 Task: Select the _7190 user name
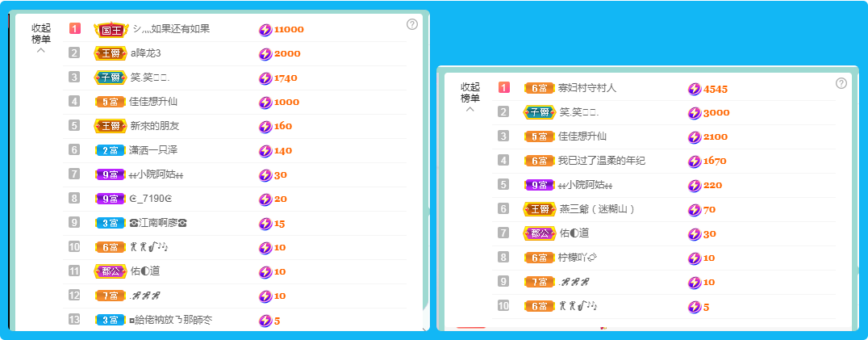click(152, 198)
